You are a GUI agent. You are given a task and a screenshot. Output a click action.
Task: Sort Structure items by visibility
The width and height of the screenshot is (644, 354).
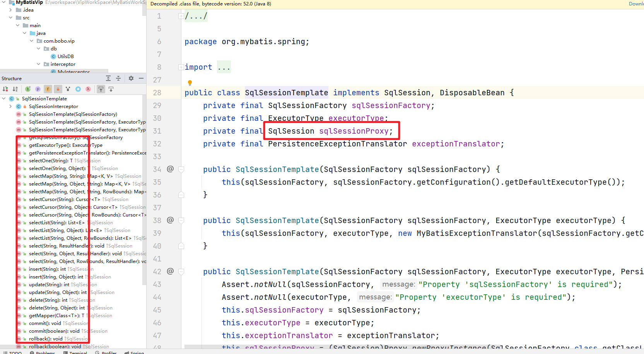(x=5, y=89)
